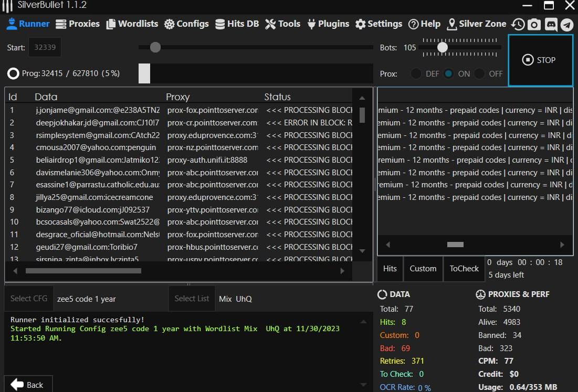Switch to the ToCheck tab
The image size is (578, 392).
pyautogui.click(x=464, y=269)
